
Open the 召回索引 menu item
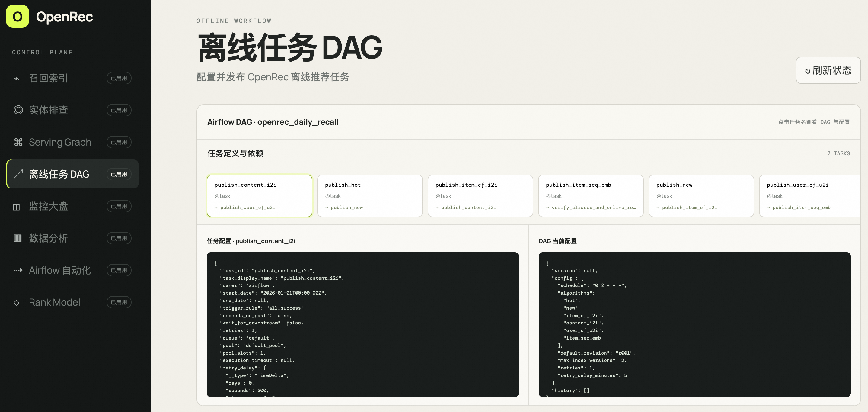click(72, 78)
